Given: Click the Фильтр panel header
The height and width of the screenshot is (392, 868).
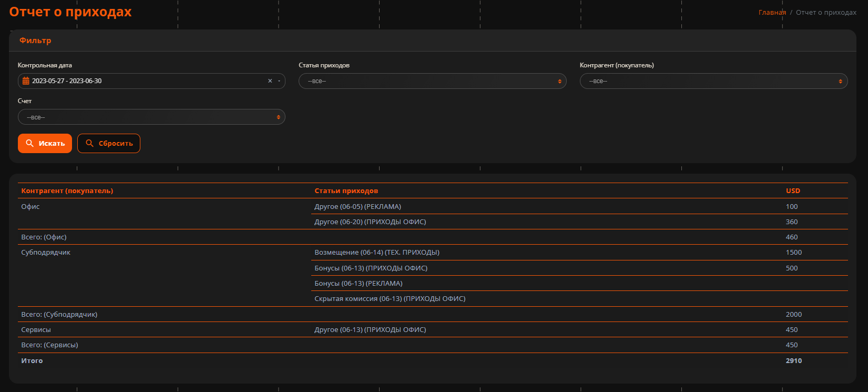Looking at the screenshot, I should click(432, 41).
